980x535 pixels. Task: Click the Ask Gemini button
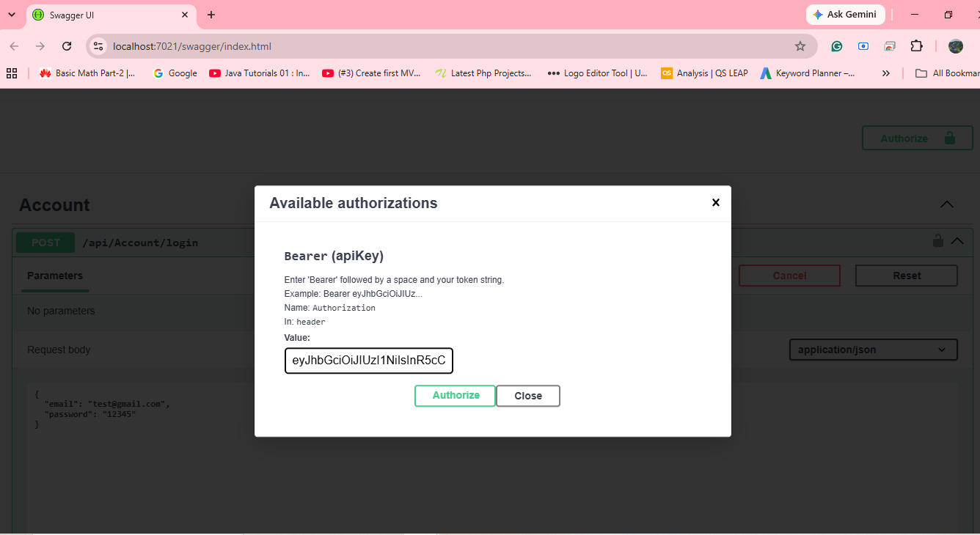point(846,15)
